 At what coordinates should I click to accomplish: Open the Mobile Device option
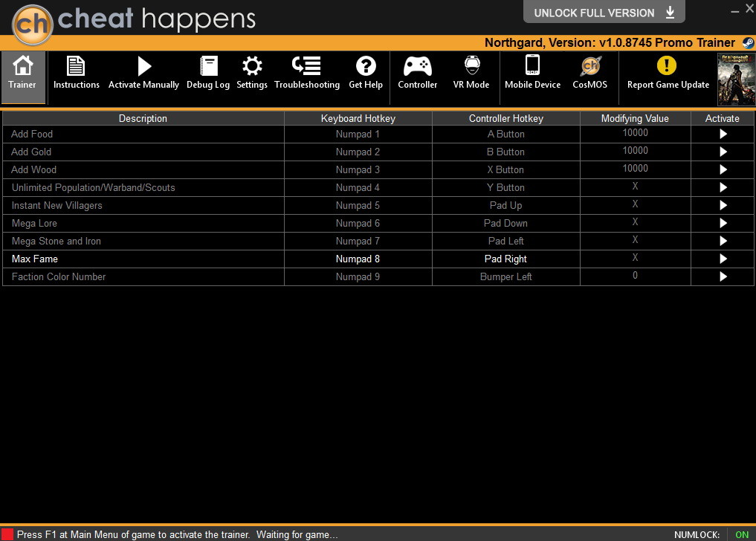[532, 73]
